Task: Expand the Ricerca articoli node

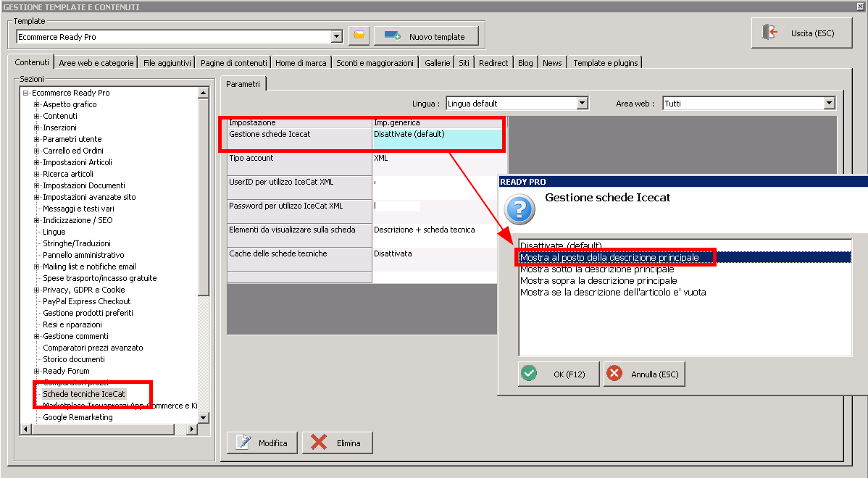Action: click(x=36, y=175)
